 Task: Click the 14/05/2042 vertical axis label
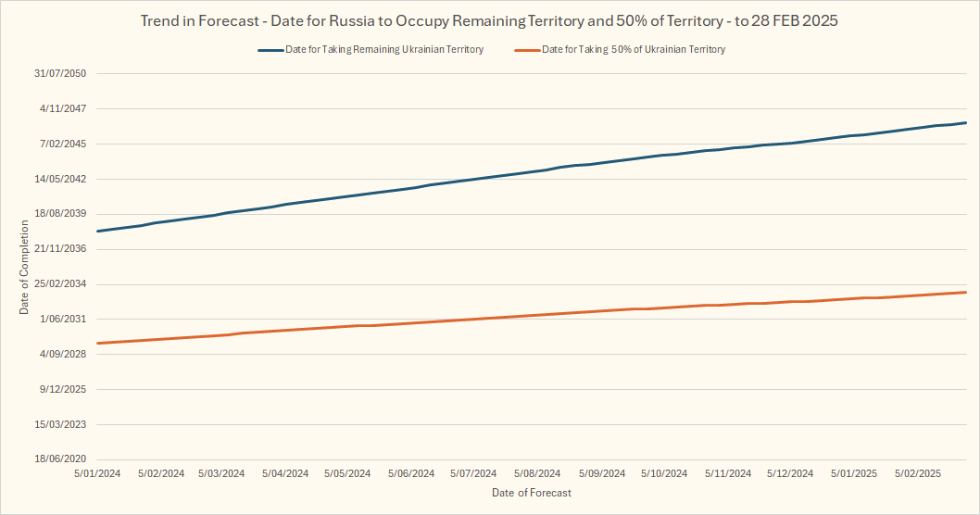(x=60, y=179)
